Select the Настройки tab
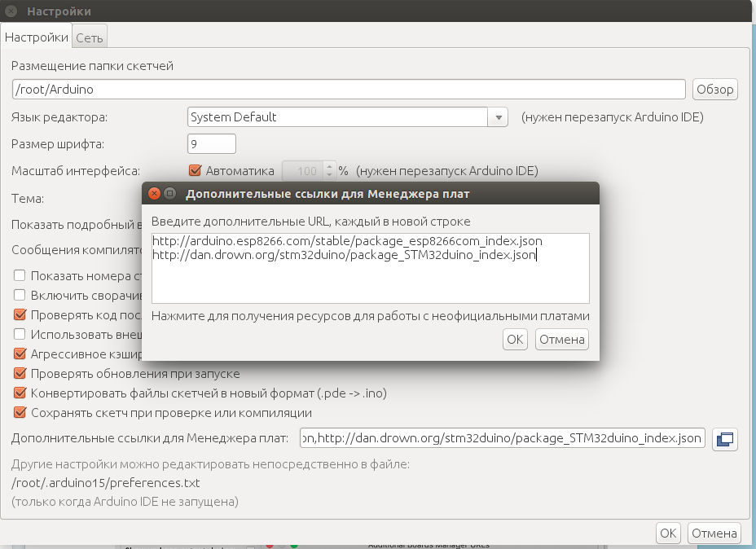The image size is (756, 549). click(37, 37)
